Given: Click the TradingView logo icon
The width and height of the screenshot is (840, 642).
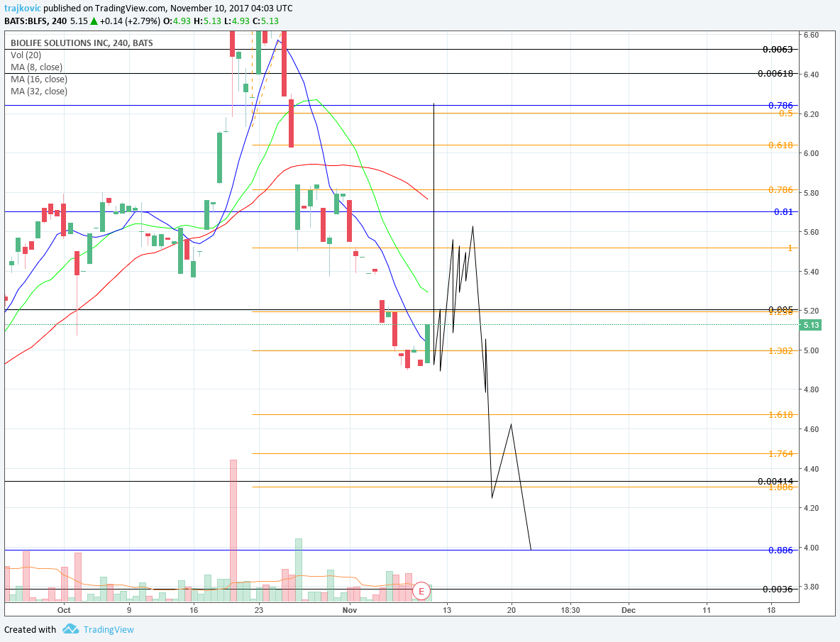Looking at the screenshot, I should [71, 629].
